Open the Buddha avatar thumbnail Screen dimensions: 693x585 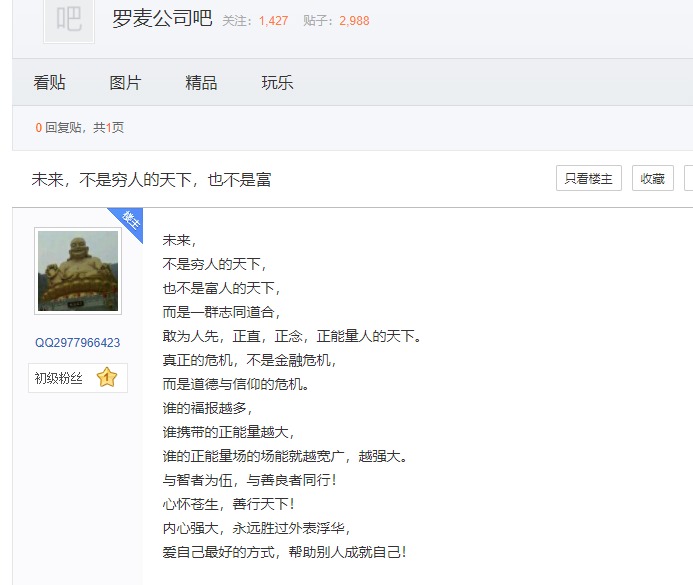[x=78, y=271]
